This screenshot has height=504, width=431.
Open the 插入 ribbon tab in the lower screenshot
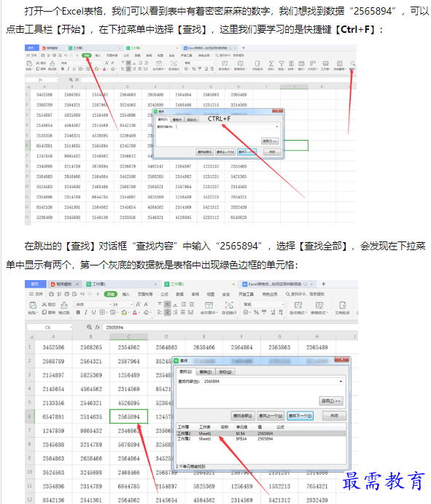pos(126,294)
